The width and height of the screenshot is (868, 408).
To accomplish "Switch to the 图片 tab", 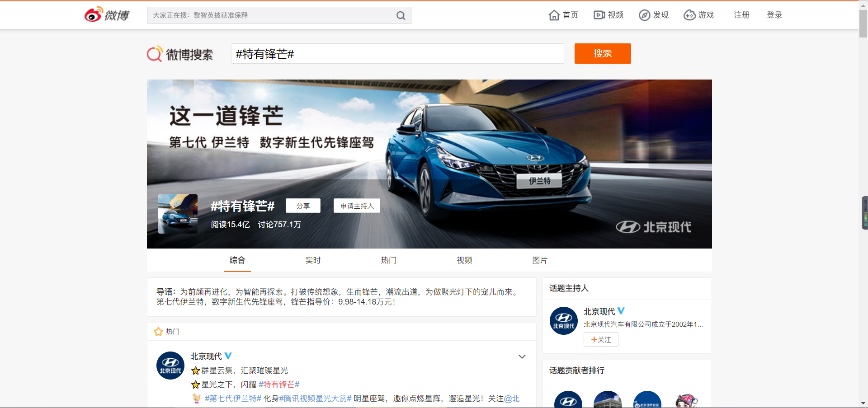I will coord(540,260).
